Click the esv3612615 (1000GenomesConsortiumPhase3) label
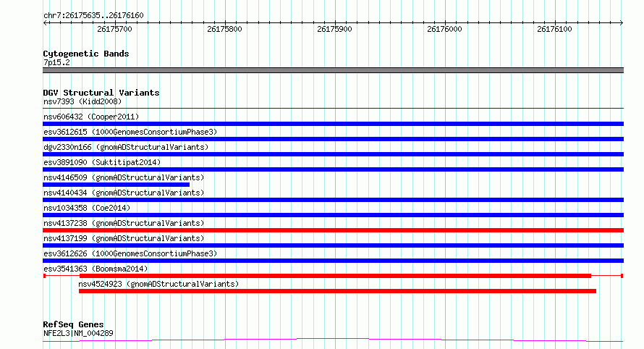The image size is (644, 349). click(130, 132)
